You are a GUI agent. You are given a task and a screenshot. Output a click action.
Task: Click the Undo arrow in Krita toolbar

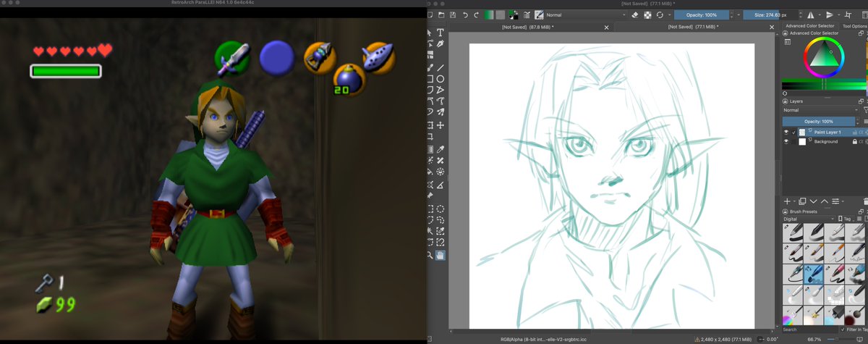tap(465, 14)
